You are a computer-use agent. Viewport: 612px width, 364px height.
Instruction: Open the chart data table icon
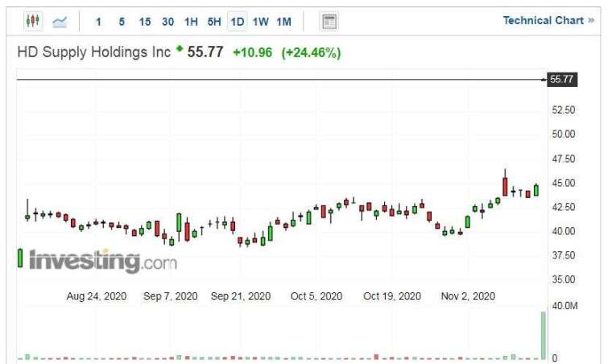pyautogui.click(x=329, y=22)
